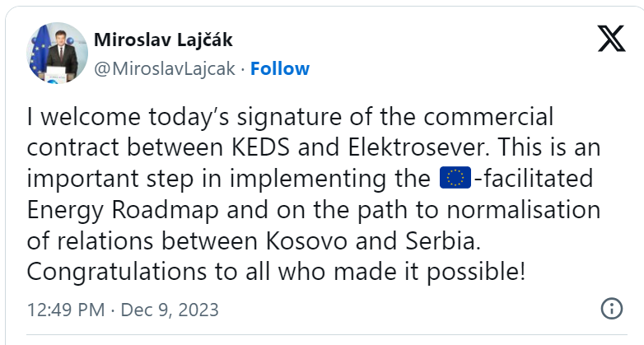The image size is (644, 345).
Task: Click the word Serbia in tweet
Action: coord(443,241)
